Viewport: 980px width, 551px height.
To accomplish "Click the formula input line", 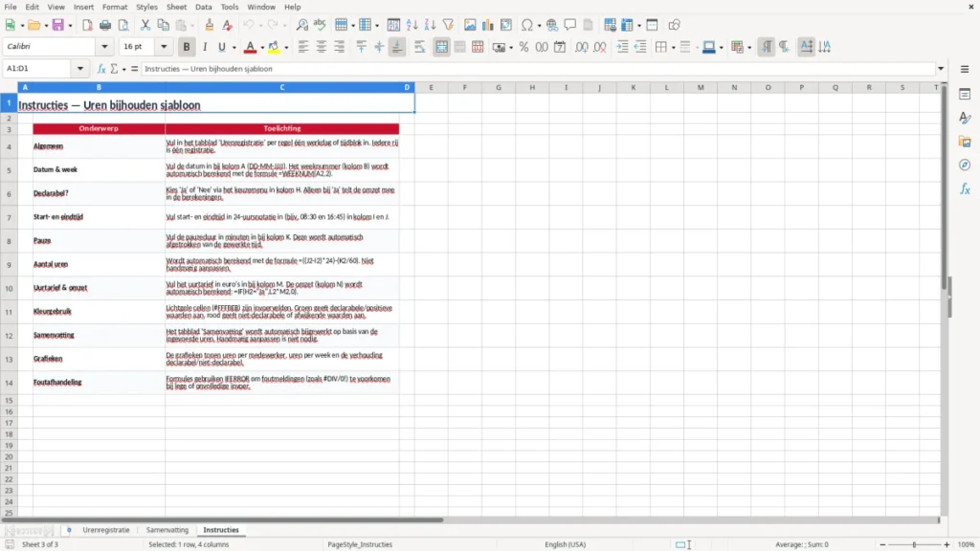I will point(538,69).
